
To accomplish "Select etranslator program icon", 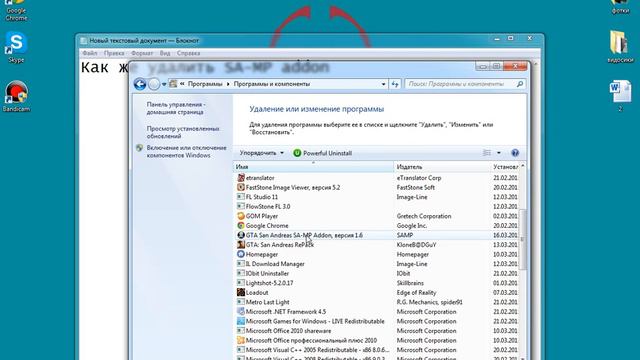I will [241, 178].
